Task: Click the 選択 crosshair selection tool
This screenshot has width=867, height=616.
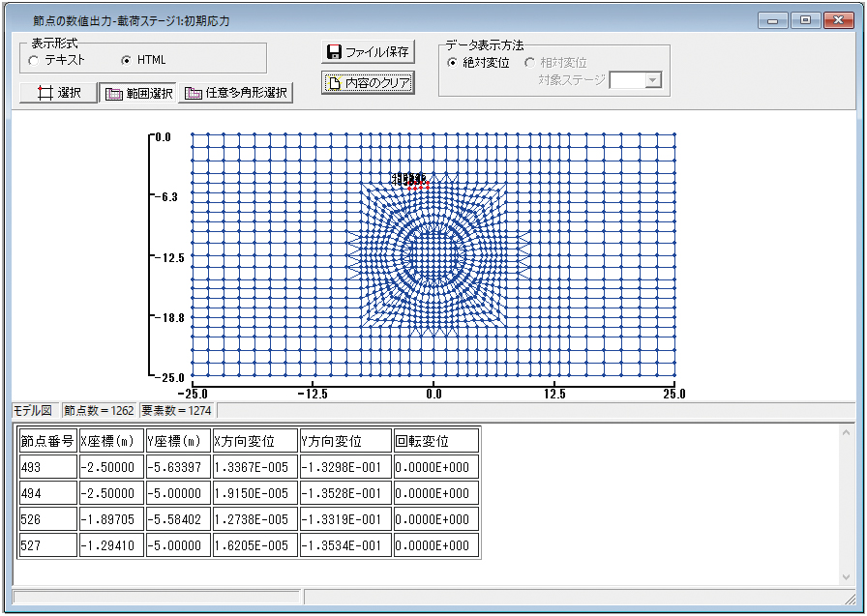Action: 58,93
